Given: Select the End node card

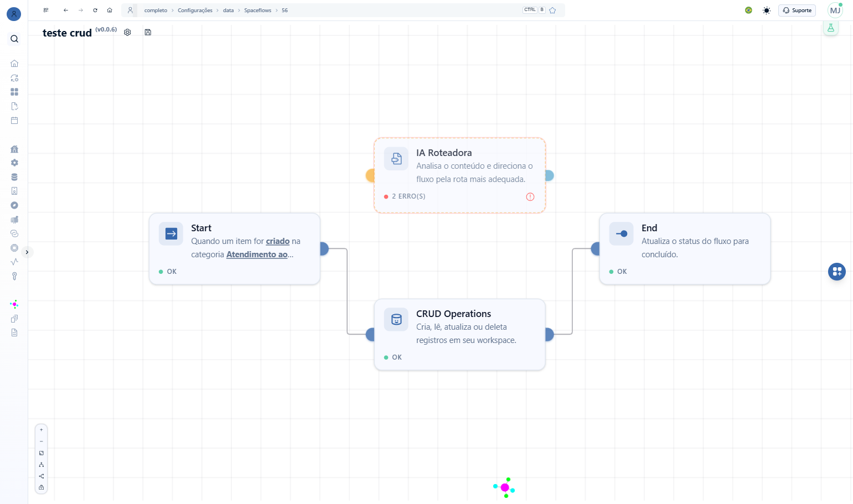Looking at the screenshot, I should 685,249.
